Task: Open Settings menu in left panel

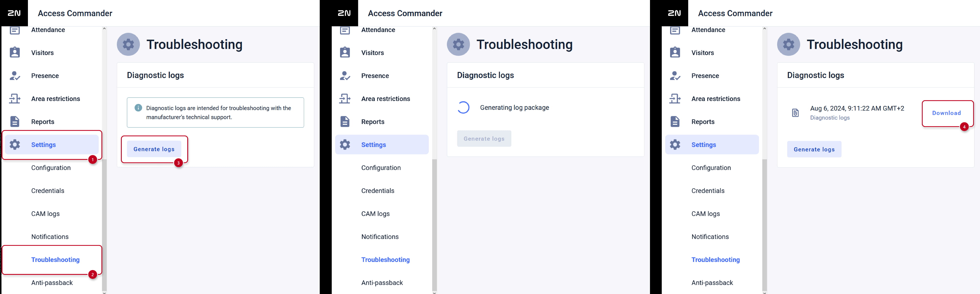Action: 52,145
